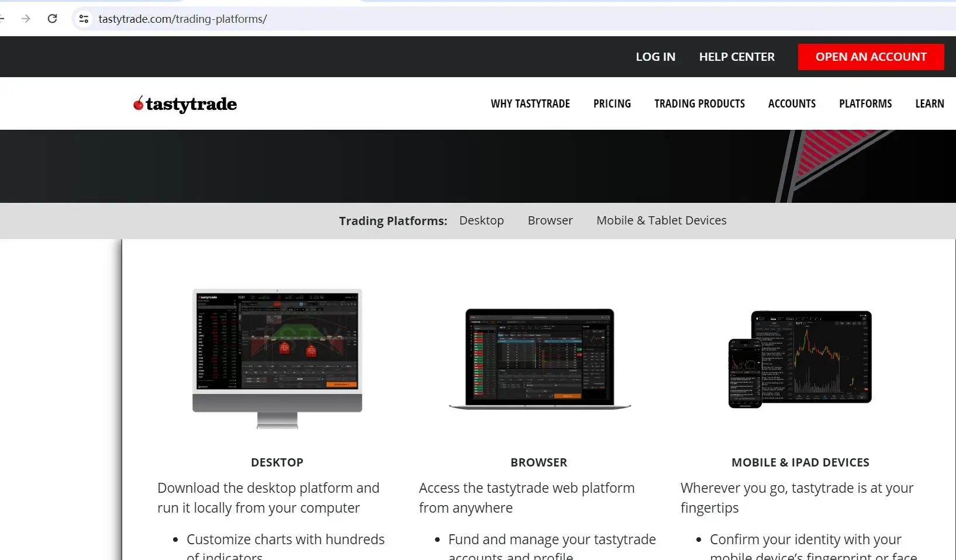Click the browser reload icon
Viewport: 956px width, 560px height.
tap(52, 19)
